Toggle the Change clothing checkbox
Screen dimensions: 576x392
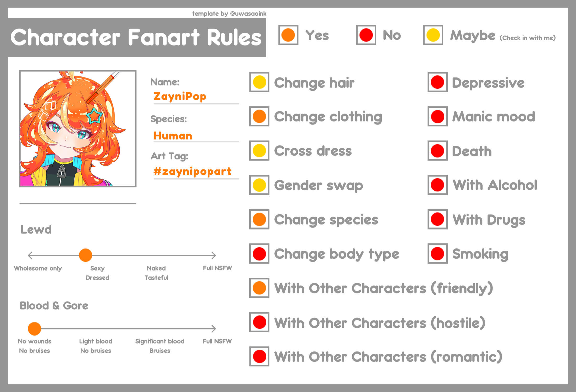click(259, 116)
